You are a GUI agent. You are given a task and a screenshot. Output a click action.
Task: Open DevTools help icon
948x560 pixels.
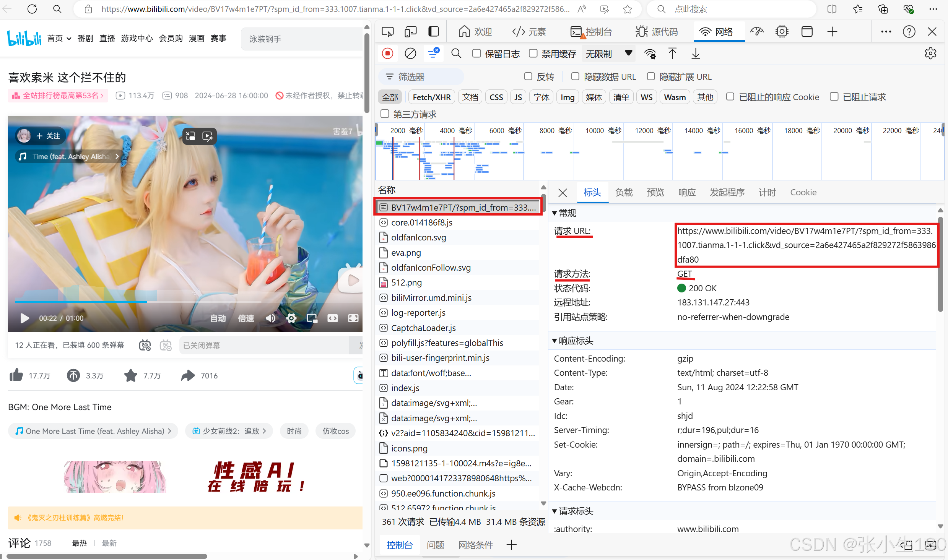click(x=909, y=31)
